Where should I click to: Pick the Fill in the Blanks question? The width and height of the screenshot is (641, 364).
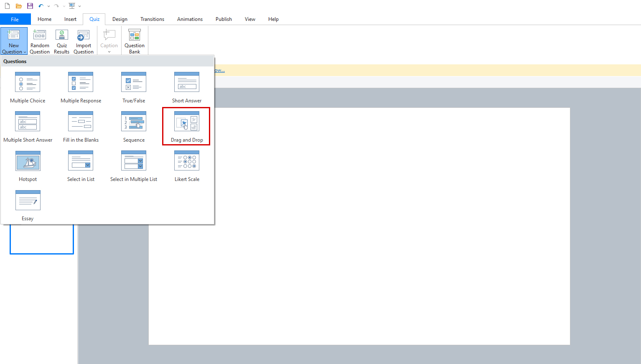pyautogui.click(x=81, y=127)
